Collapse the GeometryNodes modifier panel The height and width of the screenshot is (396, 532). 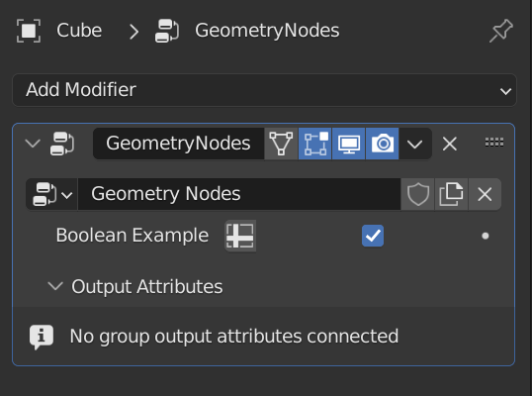[33, 143]
